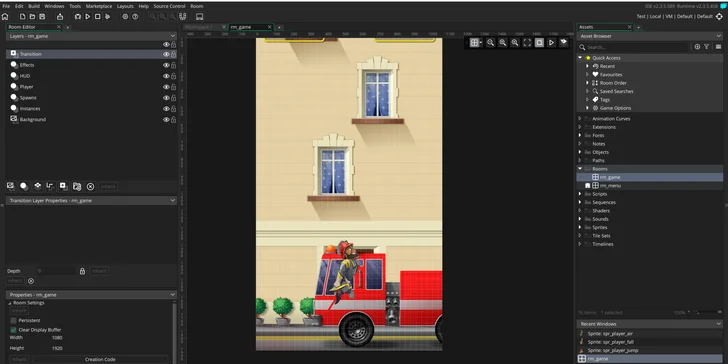Viewport: 728px width, 364px height.
Task: Open target manager crosshair icon
Action: coord(719,17)
